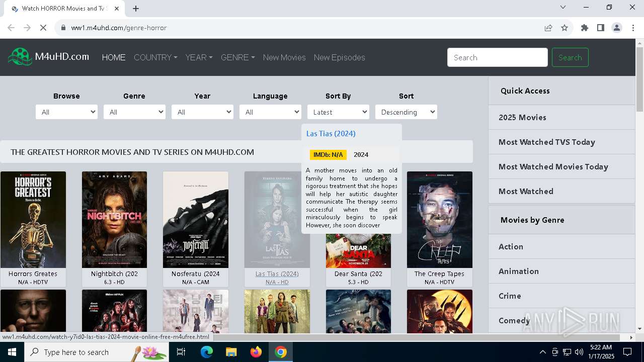
Task: Open File Explorer from taskbar
Action: click(x=231, y=352)
